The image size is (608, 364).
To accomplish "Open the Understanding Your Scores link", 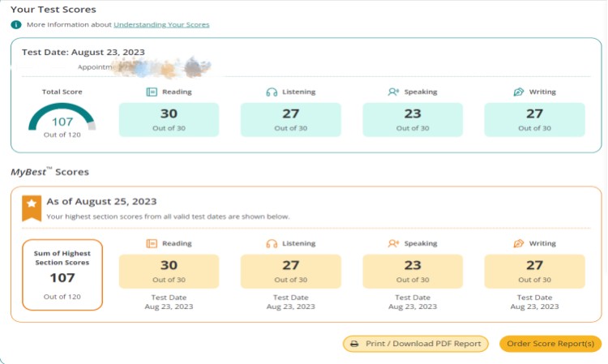I will [x=161, y=25].
